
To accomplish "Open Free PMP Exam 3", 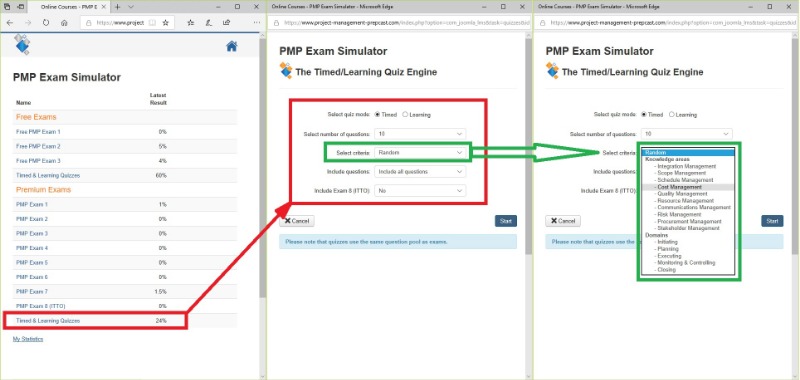I will coord(38,161).
